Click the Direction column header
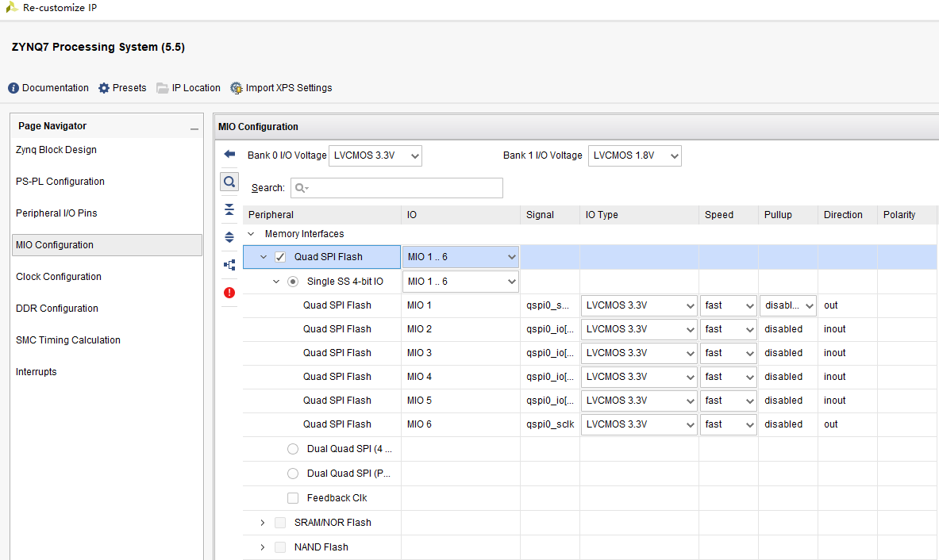The image size is (939, 560). click(x=848, y=215)
